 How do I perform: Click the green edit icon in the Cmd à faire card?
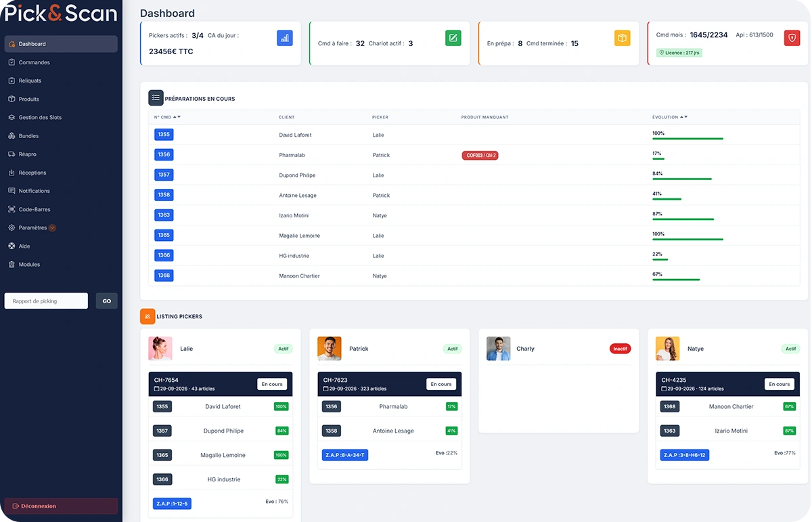pos(453,38)
